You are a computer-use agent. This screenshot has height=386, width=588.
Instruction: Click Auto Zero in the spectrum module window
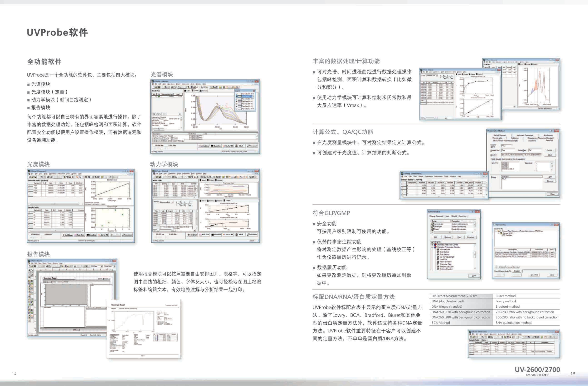[204, 146]
